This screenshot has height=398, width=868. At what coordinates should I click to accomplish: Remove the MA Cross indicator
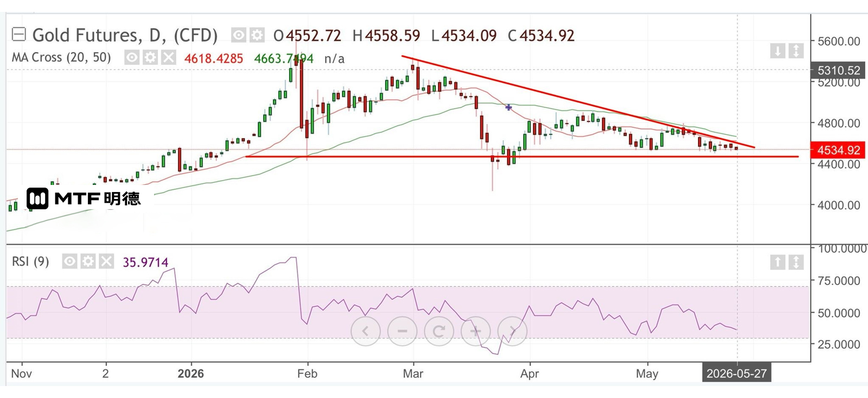tap(169, 57)
